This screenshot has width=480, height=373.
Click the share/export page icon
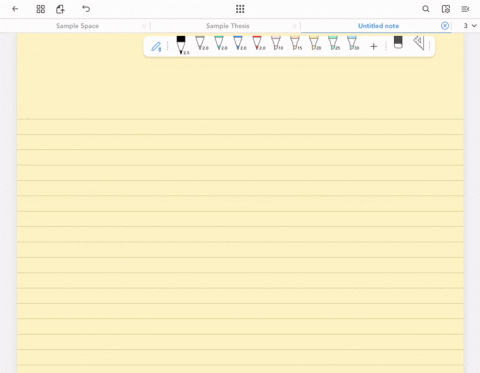coord(60,9)
